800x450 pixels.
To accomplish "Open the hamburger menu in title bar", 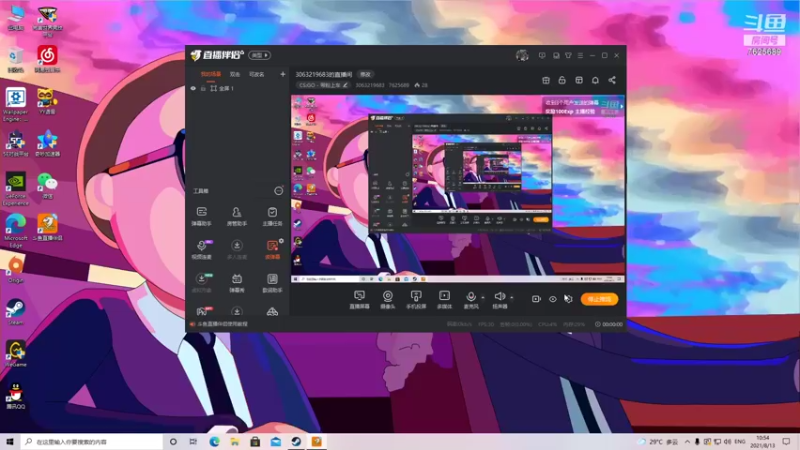I will [580, 55].
